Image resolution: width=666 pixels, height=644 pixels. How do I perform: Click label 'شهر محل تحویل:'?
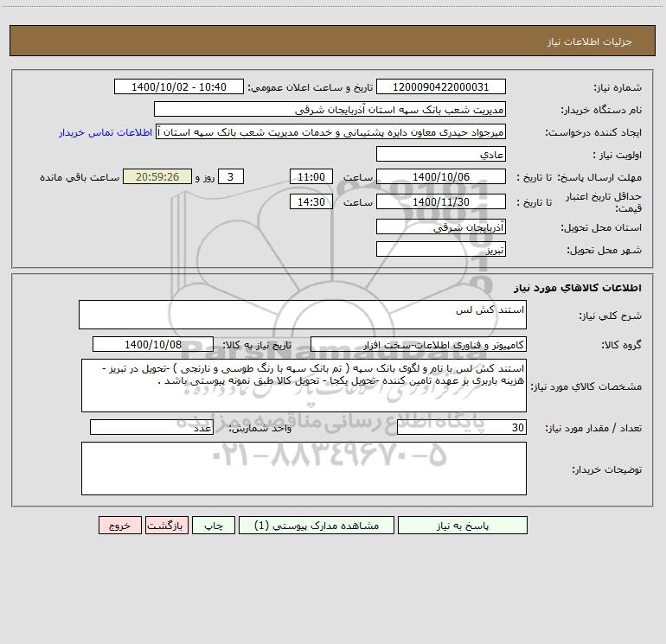pos(604,251)
